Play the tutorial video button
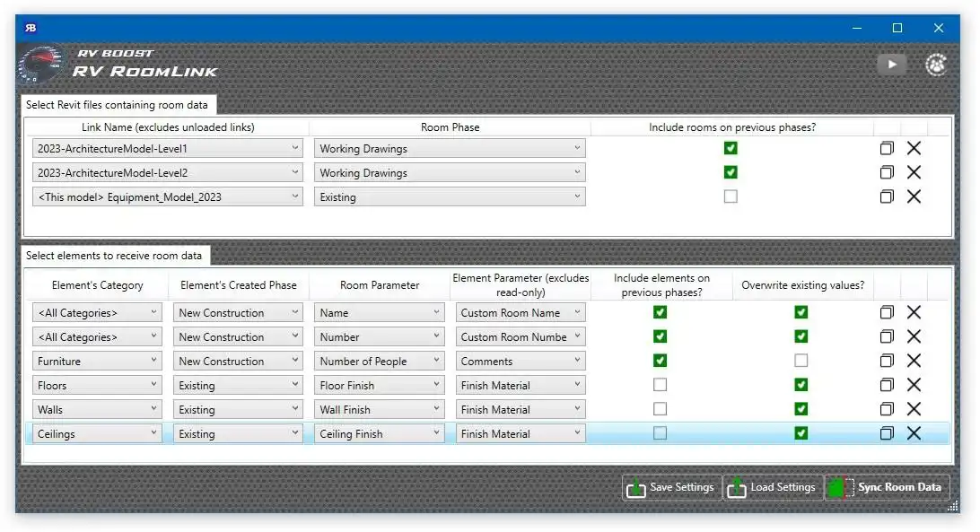The height and width of the screenshot is (532, 980). pyautogui.click(x=892, y=65)
